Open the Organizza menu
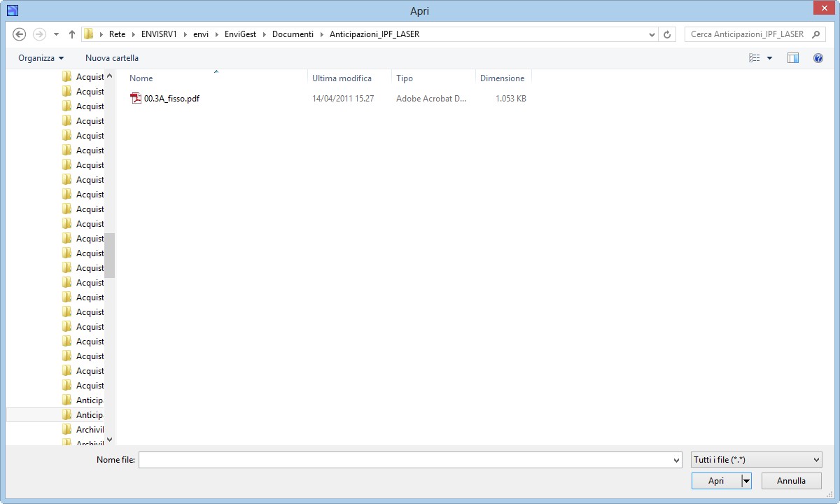Viewport: 840px width, 504px height. click(41, 58)
